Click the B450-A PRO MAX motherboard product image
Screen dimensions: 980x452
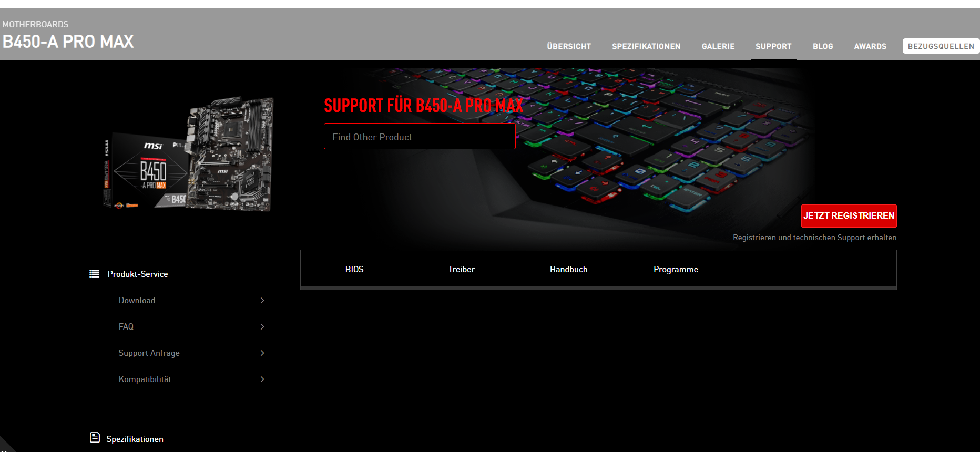188,155
